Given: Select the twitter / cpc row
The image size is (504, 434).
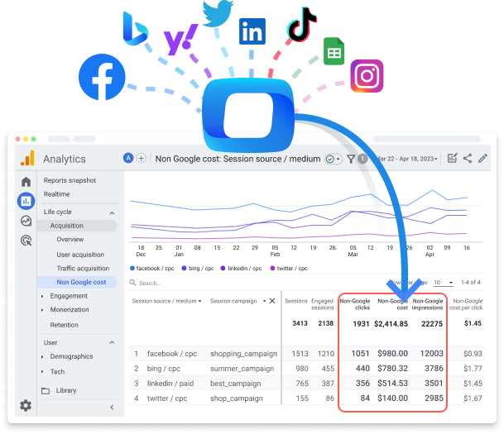Looking at the screenshot, I should coord(307,398).
